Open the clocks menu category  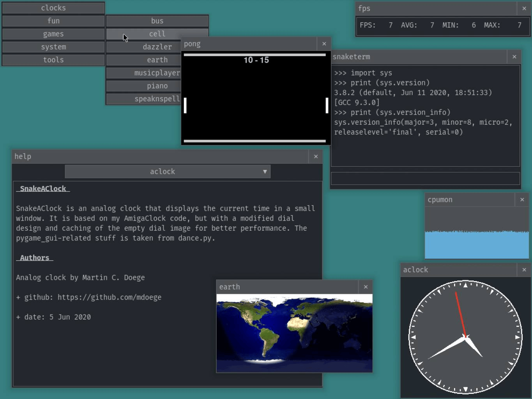[53, 8]
